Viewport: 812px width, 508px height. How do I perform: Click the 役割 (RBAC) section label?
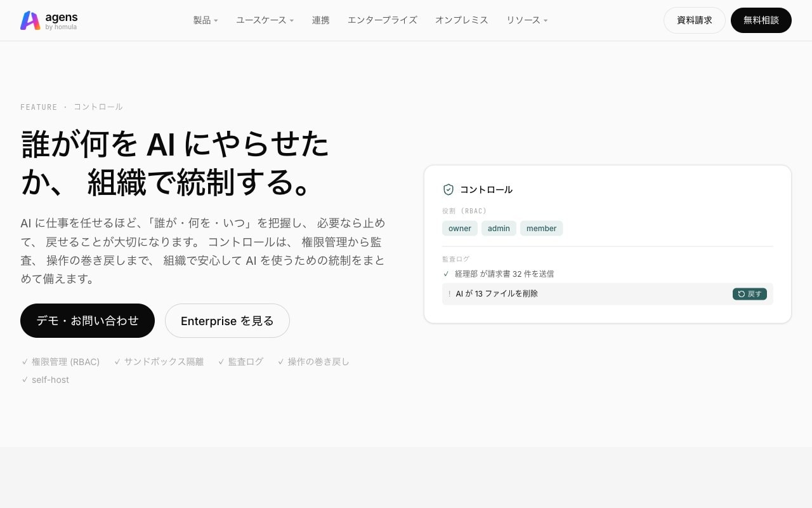click(x=464, y=211)
